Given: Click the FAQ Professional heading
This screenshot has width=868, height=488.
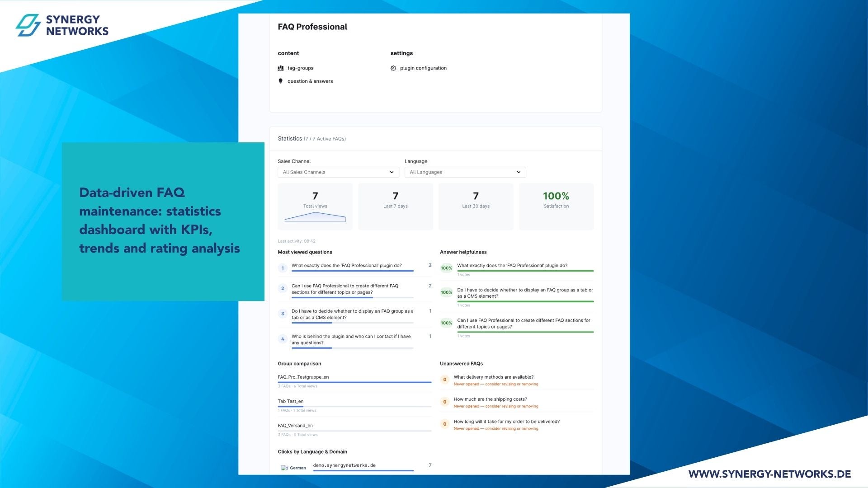Looking at the screenshot, I should 312,27.
